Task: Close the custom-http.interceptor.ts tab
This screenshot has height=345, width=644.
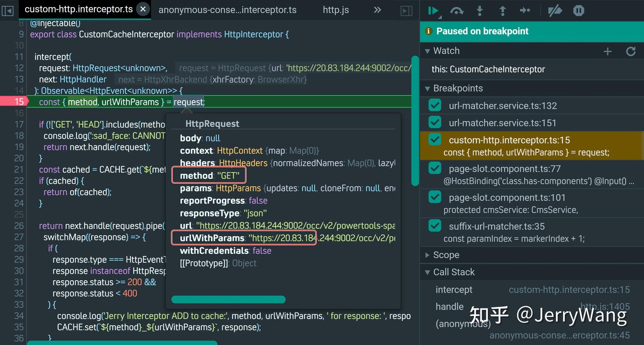Action: click(x=143, y=9)
